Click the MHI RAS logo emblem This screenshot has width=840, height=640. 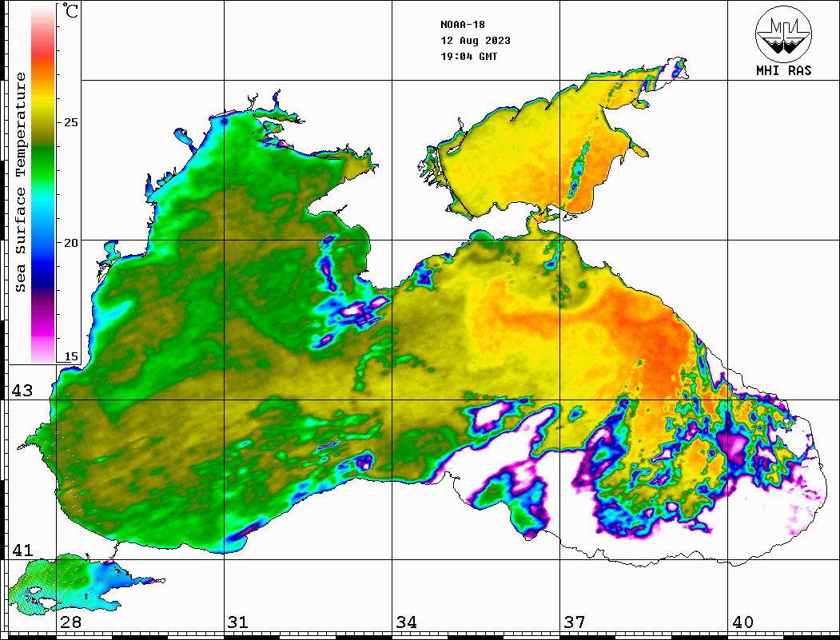pos(783,34)
